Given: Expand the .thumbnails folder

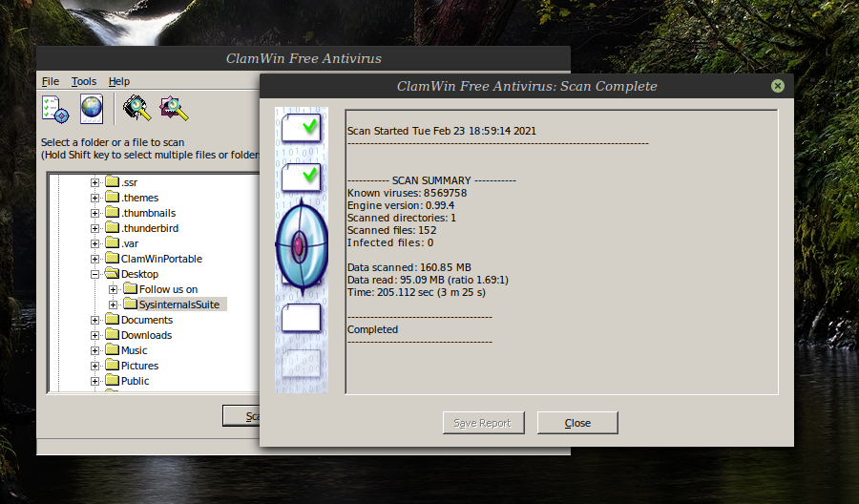Looking at the screenshot, I should (94, 213).
